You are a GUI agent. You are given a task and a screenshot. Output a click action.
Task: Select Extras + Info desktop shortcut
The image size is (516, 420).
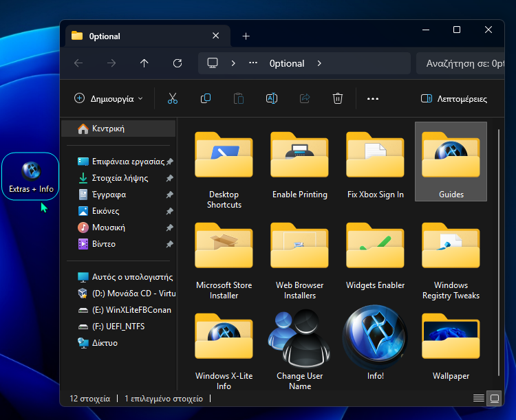(x=31, y=177)
